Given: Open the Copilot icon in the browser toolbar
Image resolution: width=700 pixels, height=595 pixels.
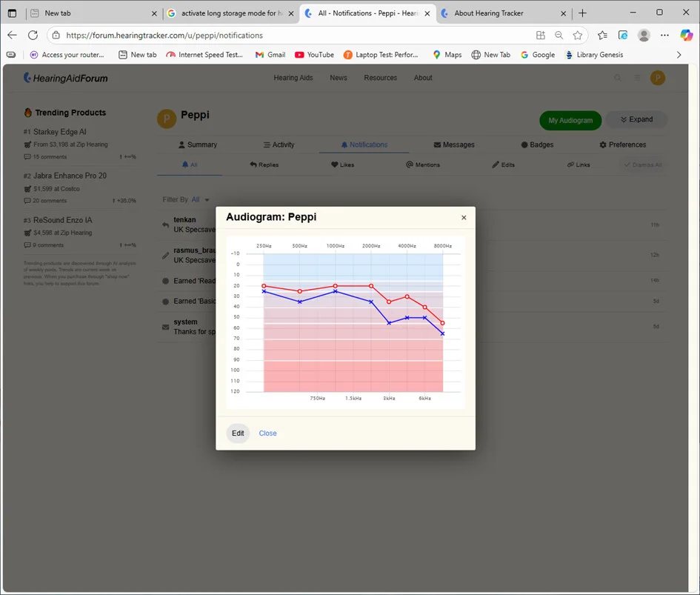Looking at the screenshot, I should (686, 36).
